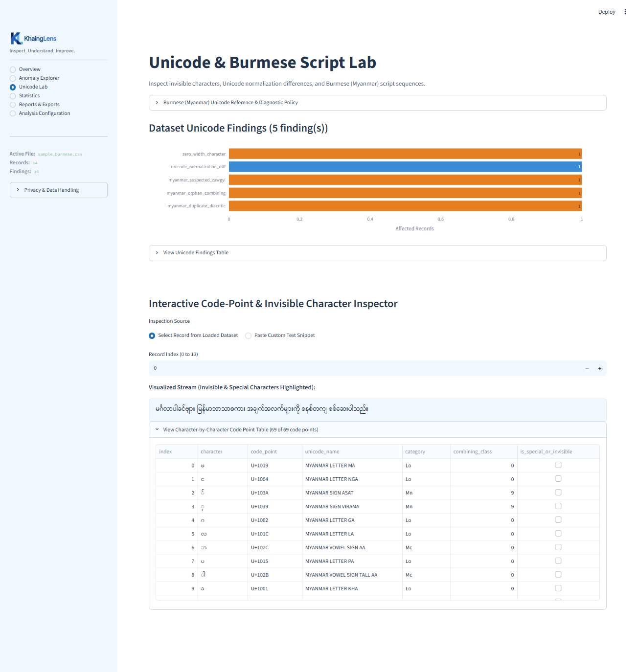Sort by the code_point column header
The image size is (638, 672).
point(274,451)
